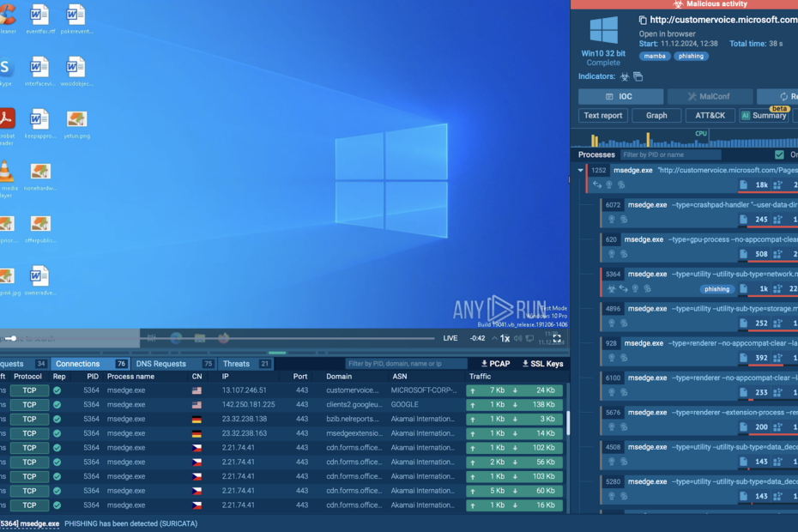Click the CPU usage graph
The width and height of the screenshot is (798, 532).
pyautogui.click(x=685, y=138)
